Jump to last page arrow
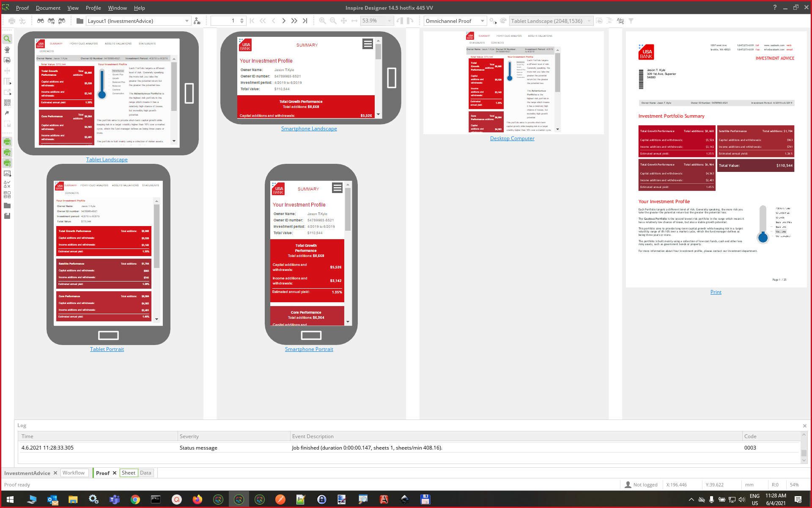 (x=305, y=21)
